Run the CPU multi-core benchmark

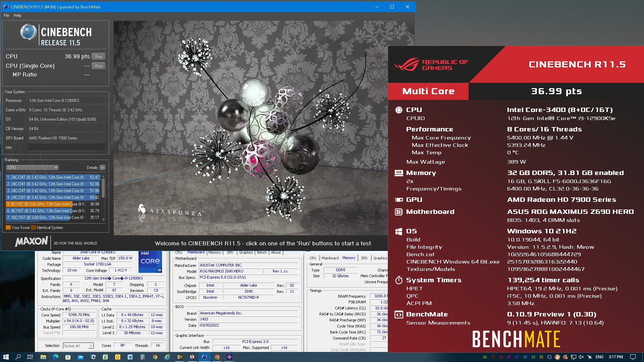tap(99, 57)
